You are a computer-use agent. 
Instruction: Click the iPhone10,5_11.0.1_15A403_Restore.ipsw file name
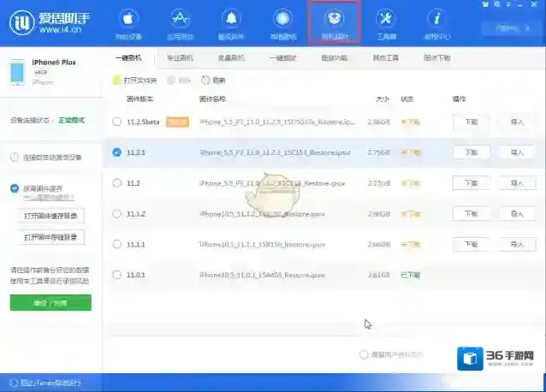(x=262, y=275)
